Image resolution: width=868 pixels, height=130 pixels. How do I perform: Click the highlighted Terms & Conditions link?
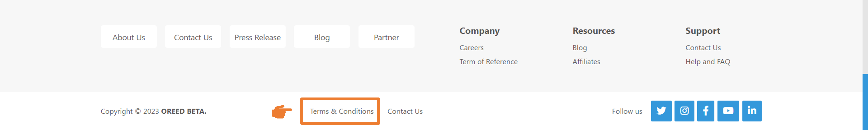click(x=342, y=111)
